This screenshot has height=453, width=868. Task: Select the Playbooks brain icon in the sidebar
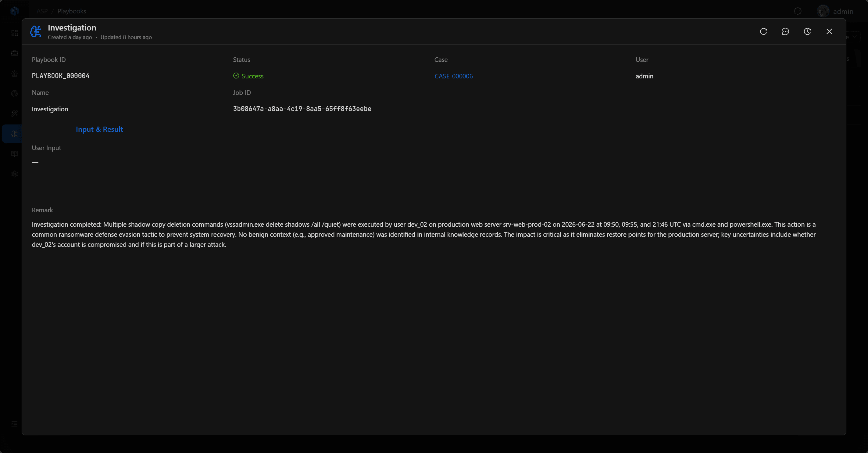15,134
